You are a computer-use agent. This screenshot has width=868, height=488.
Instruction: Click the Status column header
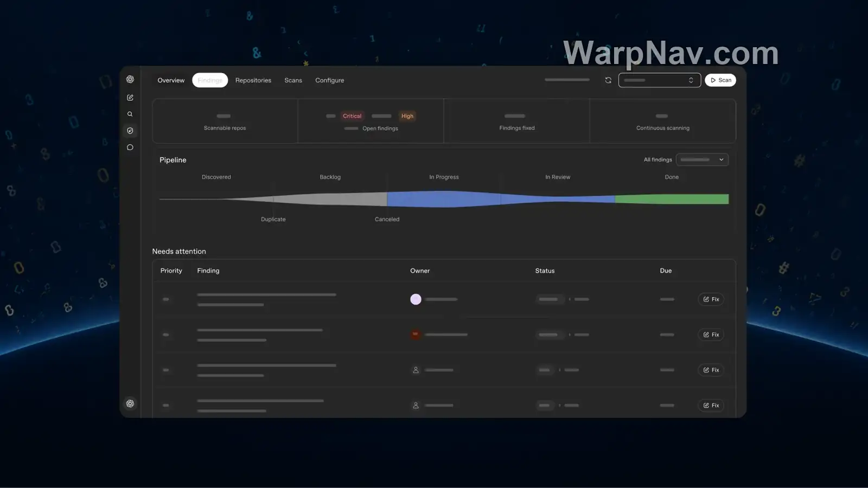(545, 271)
